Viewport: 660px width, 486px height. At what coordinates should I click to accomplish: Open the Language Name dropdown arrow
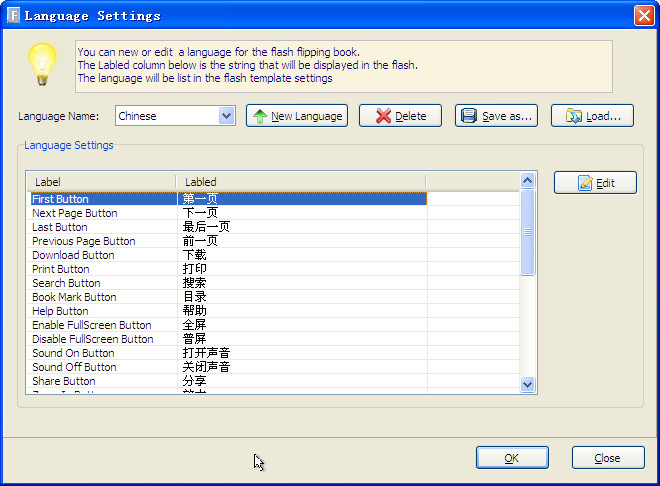[226, 116]
